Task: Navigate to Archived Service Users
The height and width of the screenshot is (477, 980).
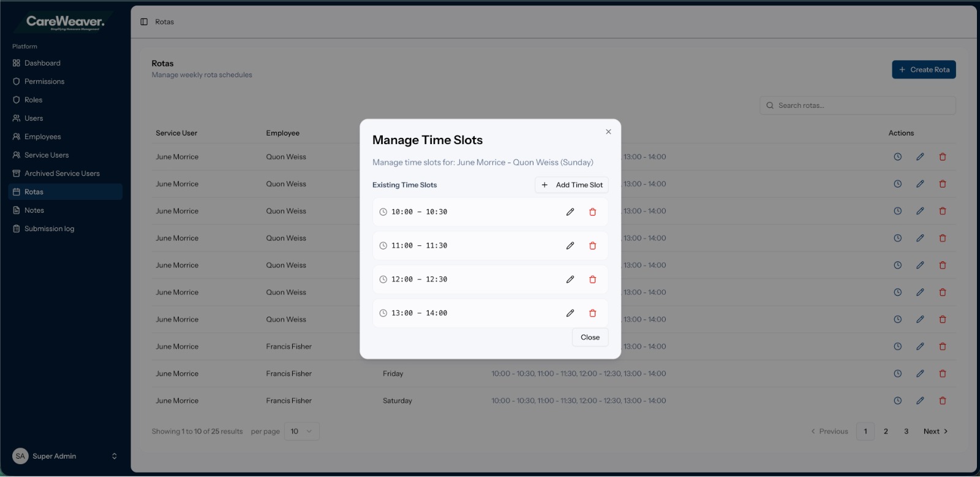Action: coord(62,174)
